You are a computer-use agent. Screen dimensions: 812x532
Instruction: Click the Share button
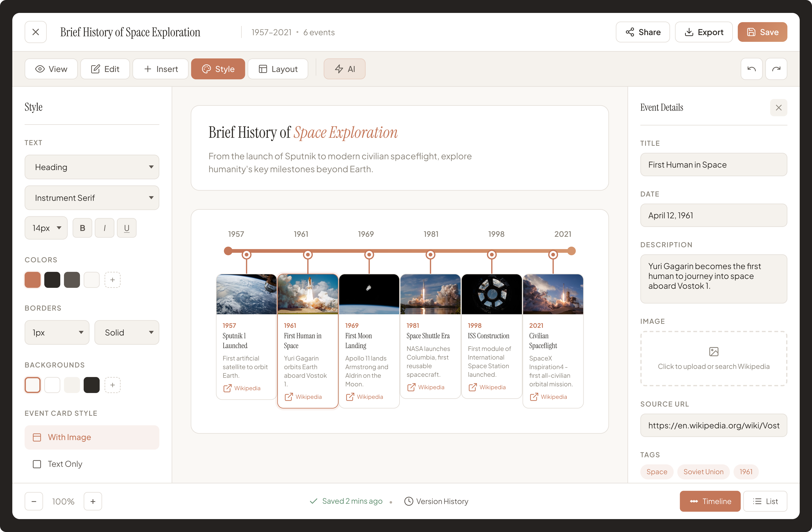tap(643, 32)
